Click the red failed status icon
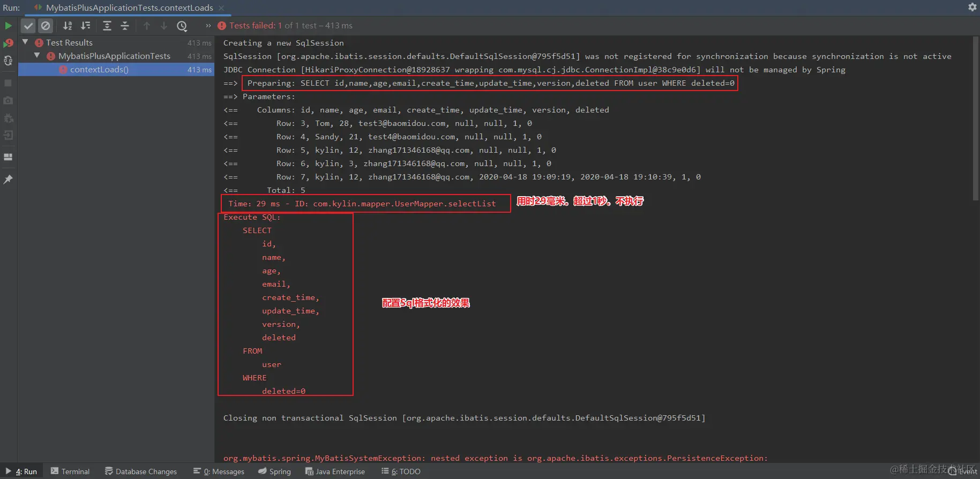This screenshot has width=980, height=479. pos(222,26)
